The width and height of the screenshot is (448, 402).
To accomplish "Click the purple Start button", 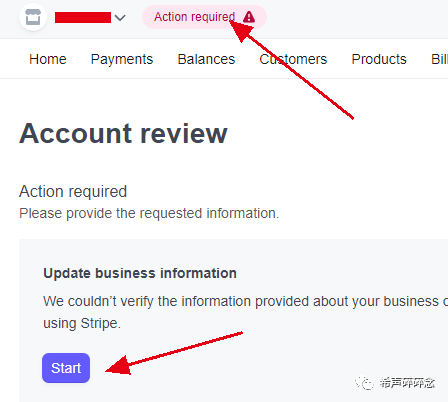I will [x=66, y=368].
